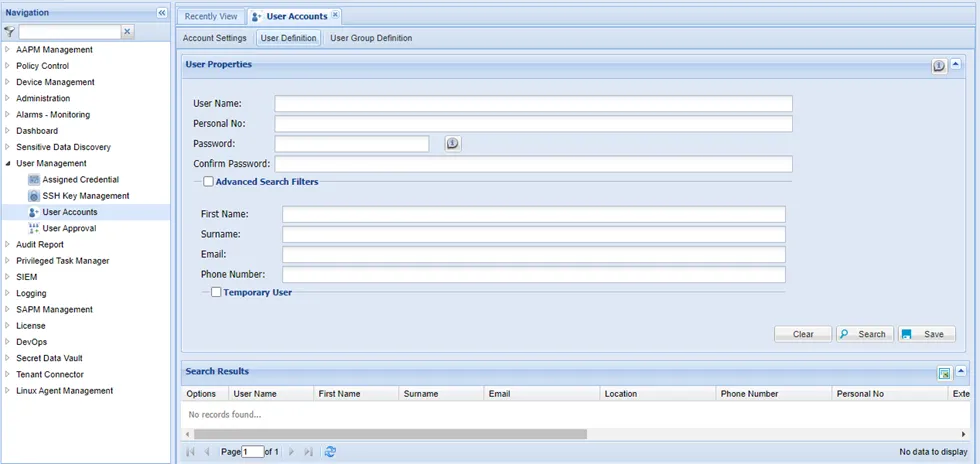Viewport: 980px width, 464px height.
Task: Open User Approval in navigation
Action: click(x=69, y=228)
